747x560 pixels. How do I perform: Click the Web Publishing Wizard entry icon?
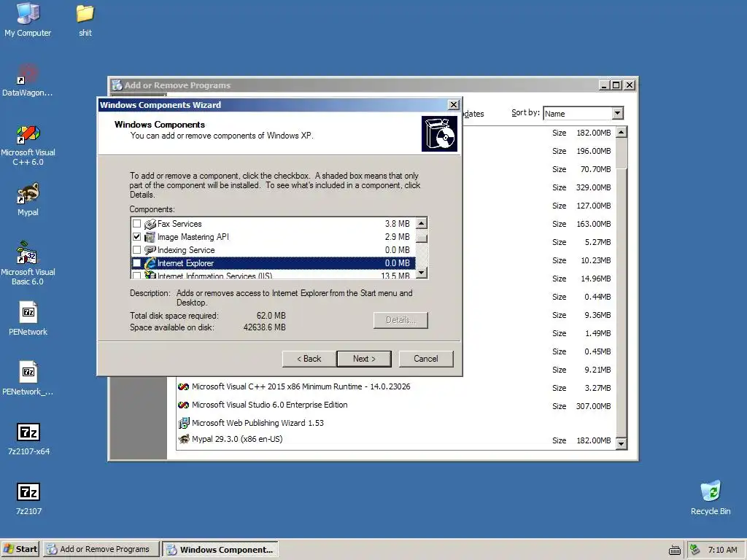[183, 423]
